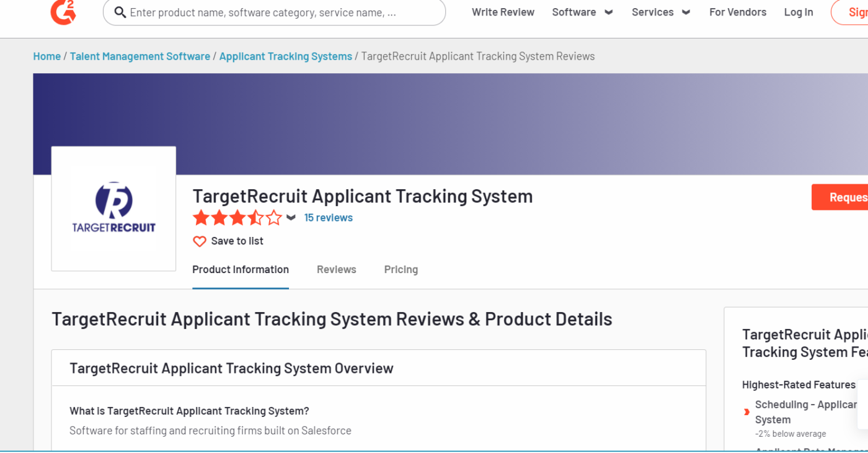Focus the product search field
Image resolution: width=868 pixels, height=453 pixels.
(x=274, y=12)
